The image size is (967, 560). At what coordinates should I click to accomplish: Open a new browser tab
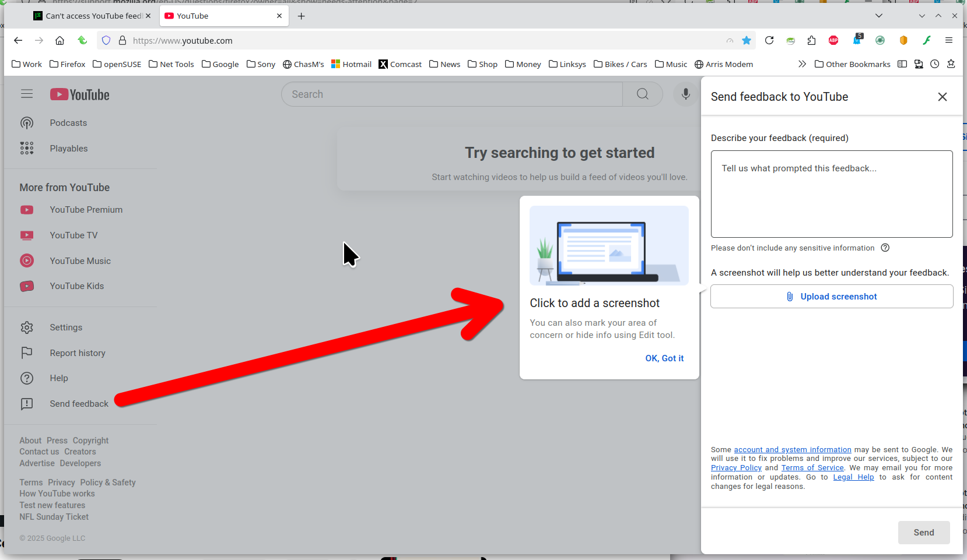pyautogui.click(x=301, y=16)
